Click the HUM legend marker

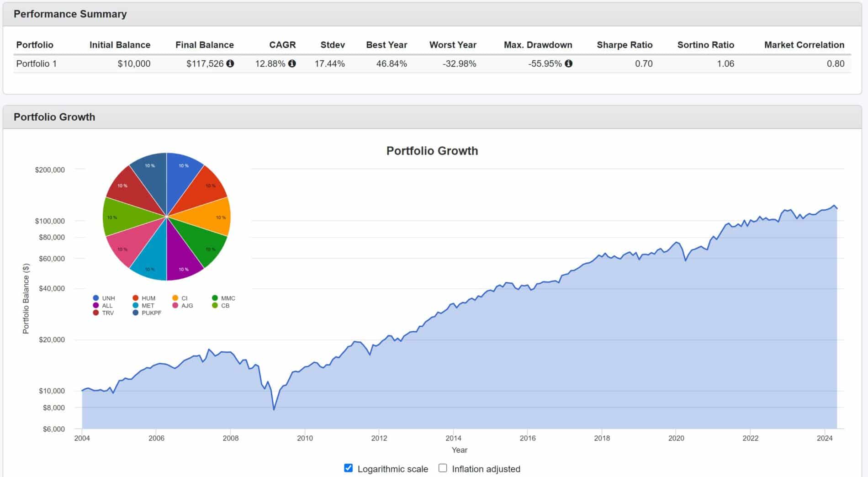(136, 298)
